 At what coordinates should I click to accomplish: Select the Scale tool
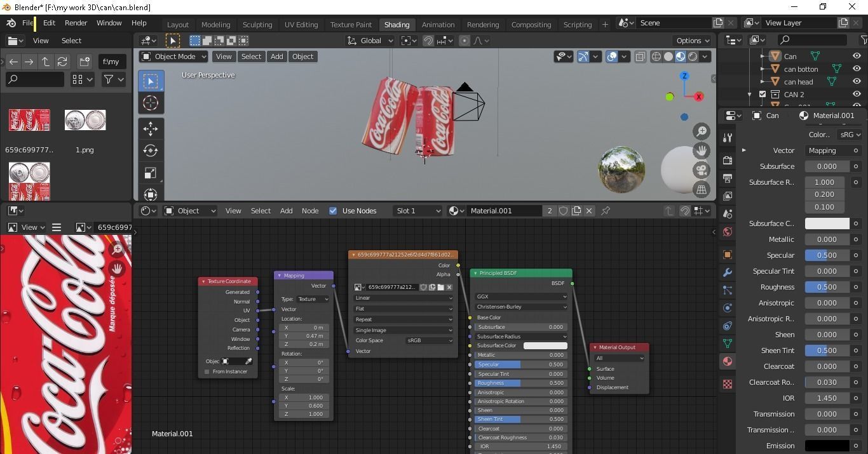click(x=151, y=173)
